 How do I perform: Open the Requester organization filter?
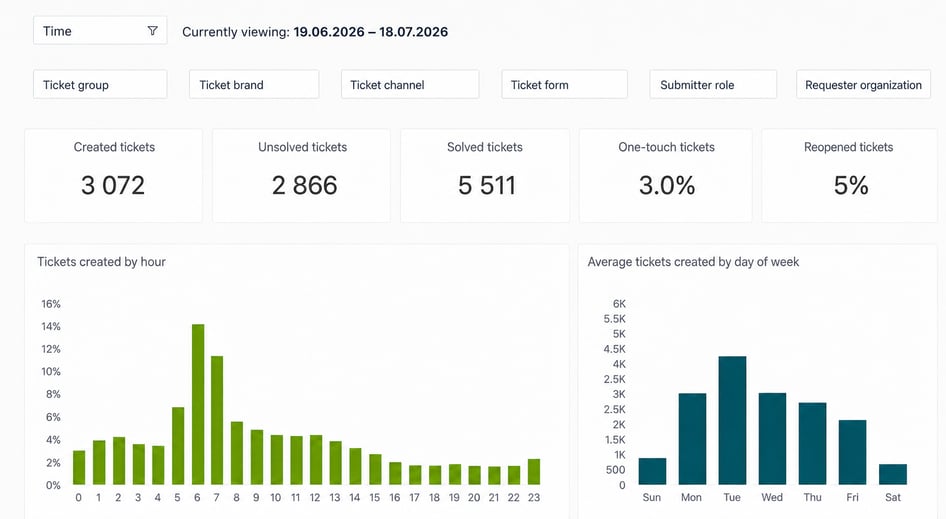(x=863, y=84)
